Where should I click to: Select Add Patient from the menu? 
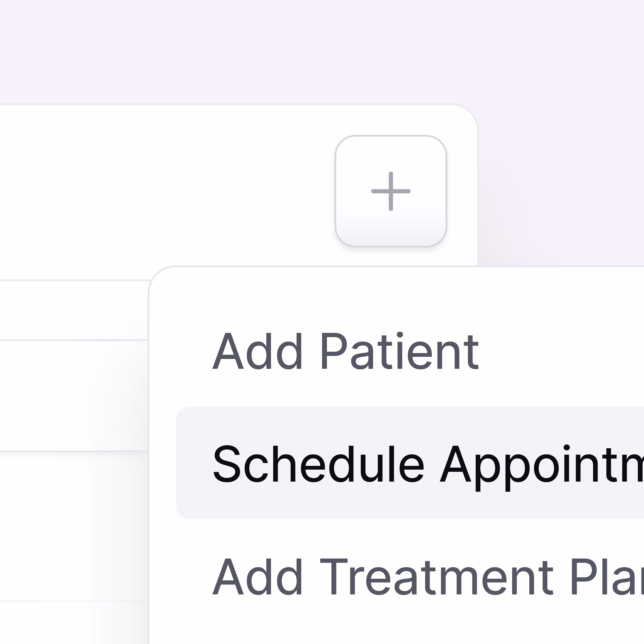[x=345, y=351]
